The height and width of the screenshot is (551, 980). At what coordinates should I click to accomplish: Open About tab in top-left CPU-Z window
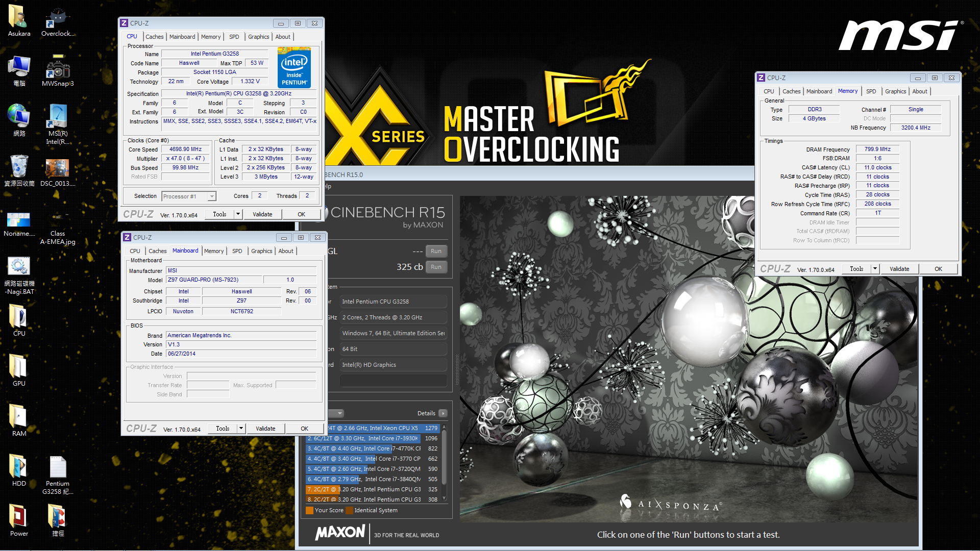[283, 37]
